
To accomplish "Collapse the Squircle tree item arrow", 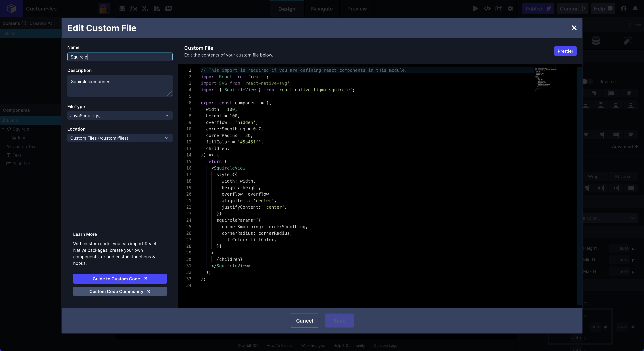I will [x=3, y=129].
